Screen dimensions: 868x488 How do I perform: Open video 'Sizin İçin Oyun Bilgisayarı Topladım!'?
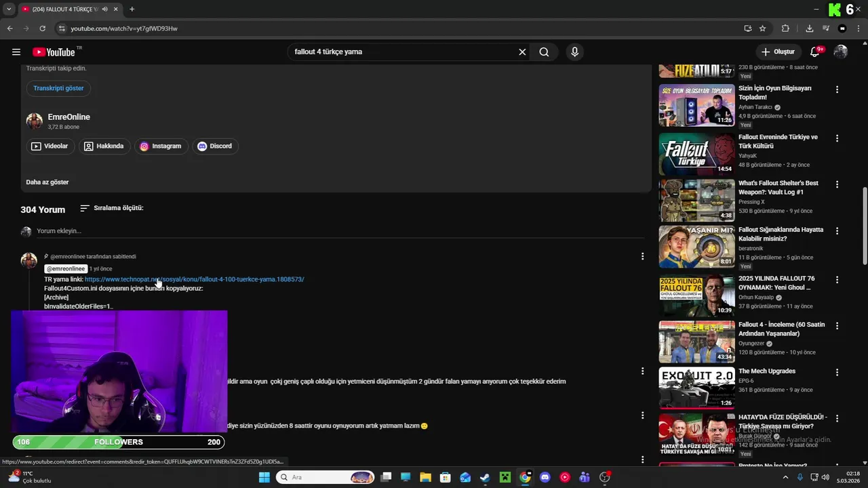[x=775, y=93]
